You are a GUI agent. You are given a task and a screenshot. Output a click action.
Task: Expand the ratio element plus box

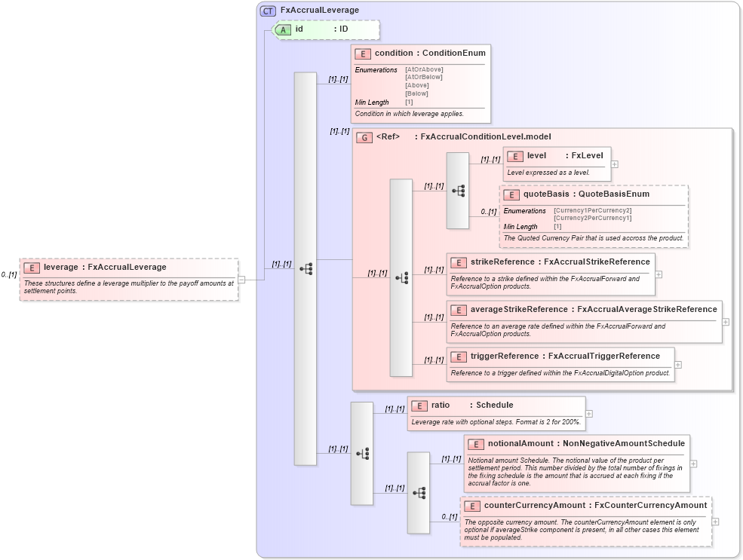[589, 414]
